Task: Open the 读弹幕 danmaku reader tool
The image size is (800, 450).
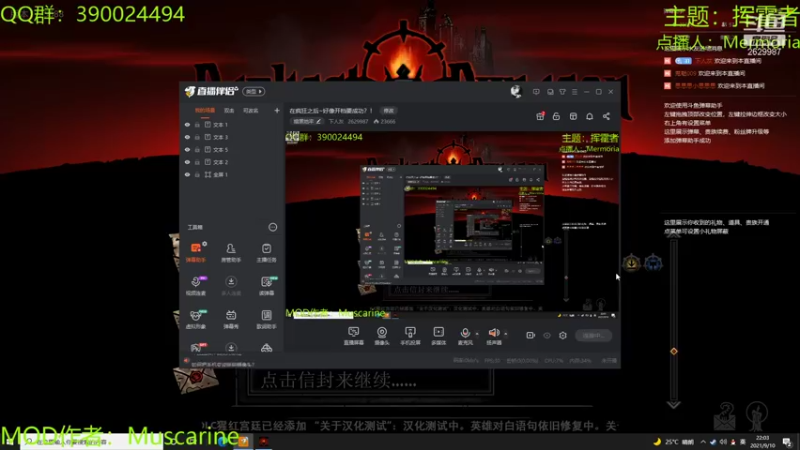Action: [x=266, y=285]
